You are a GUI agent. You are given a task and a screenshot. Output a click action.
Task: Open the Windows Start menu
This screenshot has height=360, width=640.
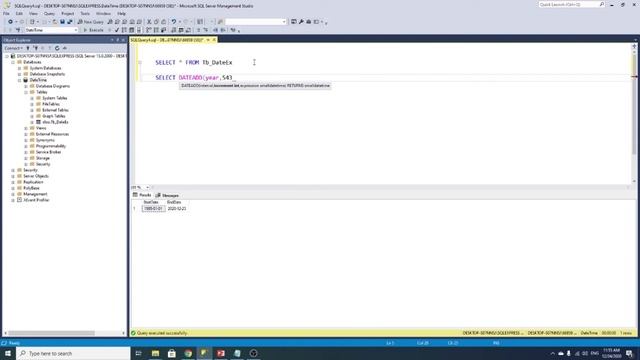(8, 353)
